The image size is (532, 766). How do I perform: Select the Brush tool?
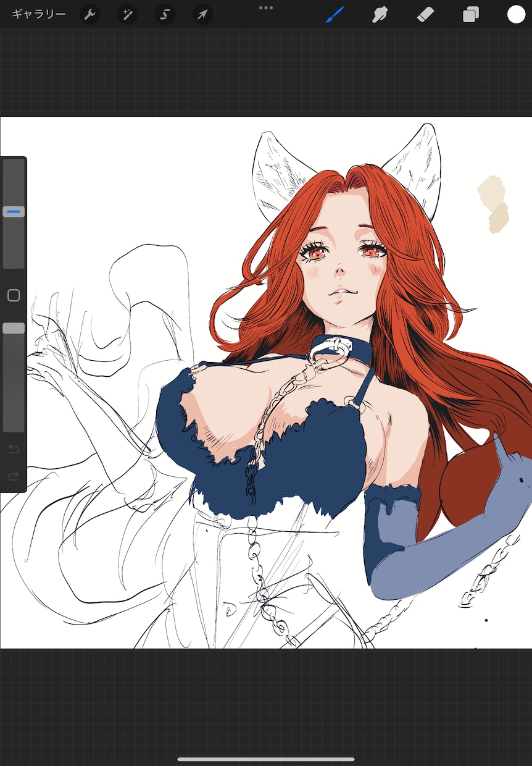(x=334, y=14)
